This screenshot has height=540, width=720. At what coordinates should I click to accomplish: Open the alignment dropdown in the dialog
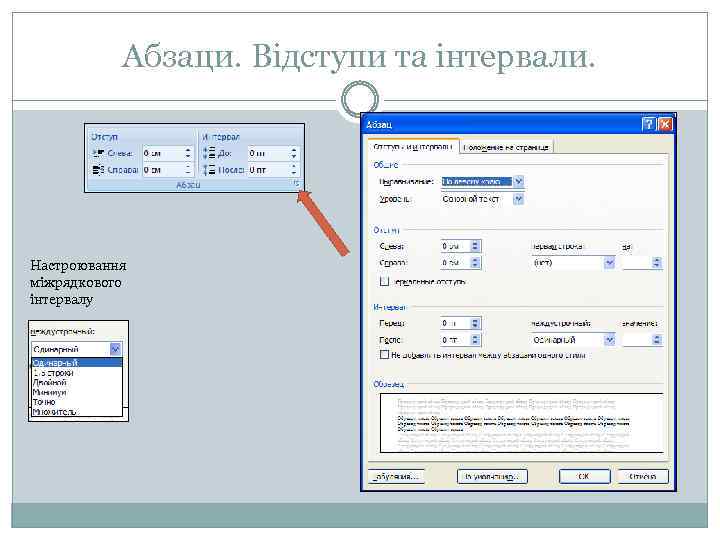[x=518, y=181]
